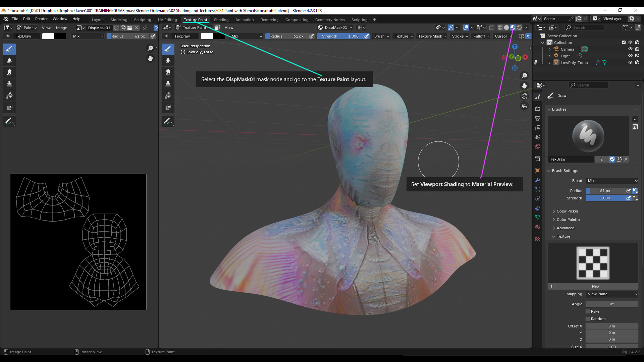Image resolution: width=644 pixels, height=362 pixels.
Task: Open the Material properties tab
Action: tap(538, 227)
